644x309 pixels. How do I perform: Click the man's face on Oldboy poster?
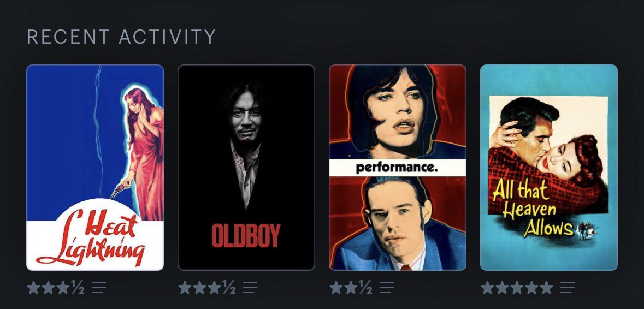[244, 117]
